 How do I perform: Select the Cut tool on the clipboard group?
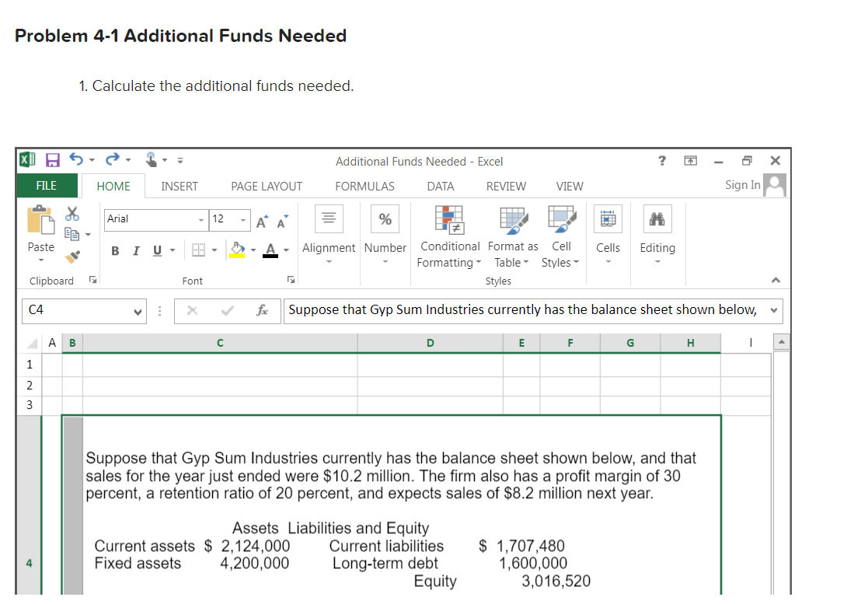coord(71,212)
